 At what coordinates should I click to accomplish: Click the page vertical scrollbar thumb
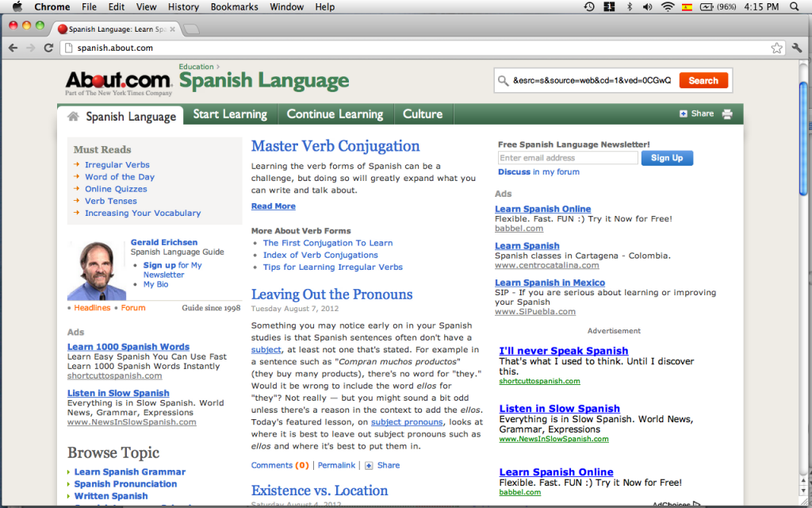(803, 138)
